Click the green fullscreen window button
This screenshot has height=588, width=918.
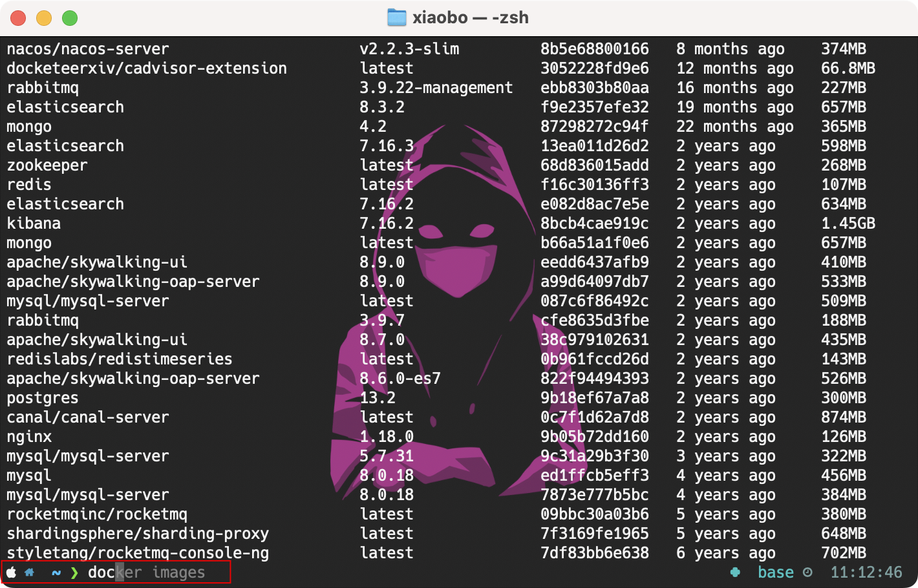point(70,18)
